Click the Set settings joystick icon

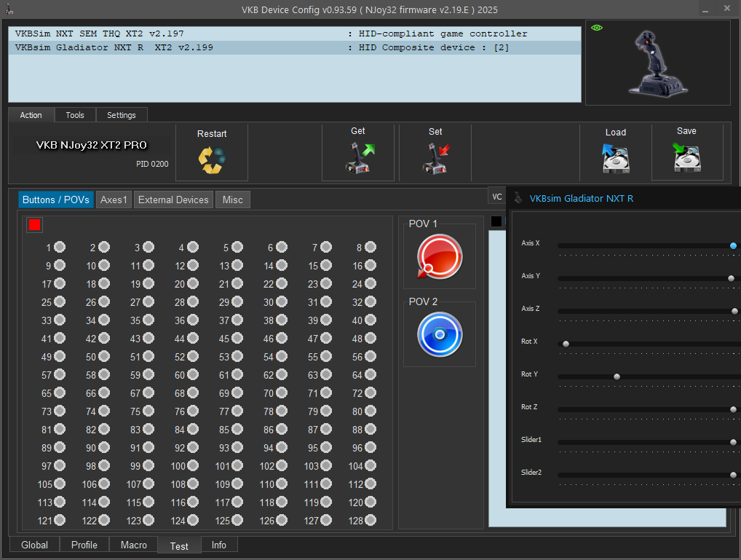436,159
